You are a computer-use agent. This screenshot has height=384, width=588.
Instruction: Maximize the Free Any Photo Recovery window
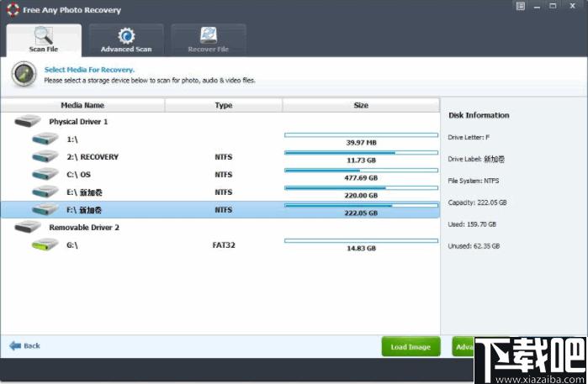[553, 6]
